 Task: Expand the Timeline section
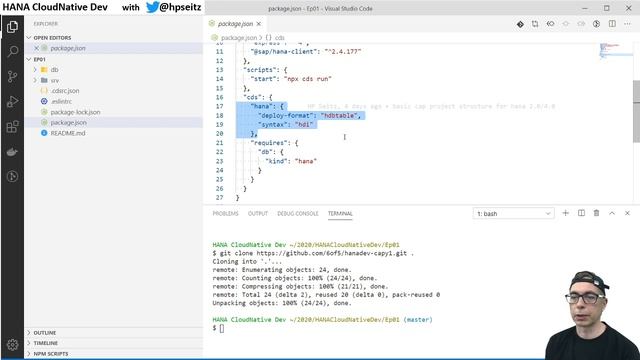click(45, 343)
